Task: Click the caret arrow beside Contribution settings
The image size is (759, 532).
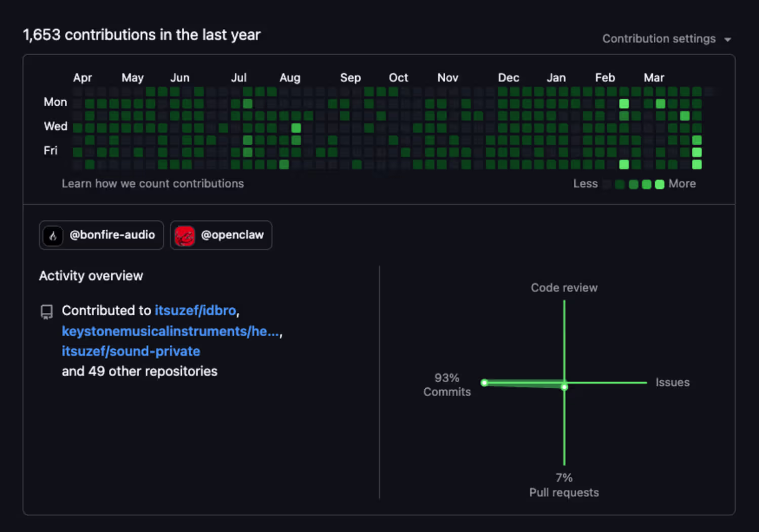Action: click(x=728, y=39)
